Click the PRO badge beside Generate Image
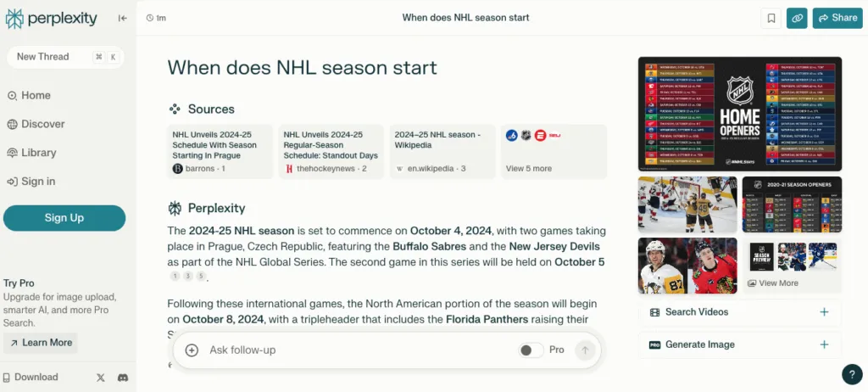This screenshot has height=392, width=868. [655, 344]
